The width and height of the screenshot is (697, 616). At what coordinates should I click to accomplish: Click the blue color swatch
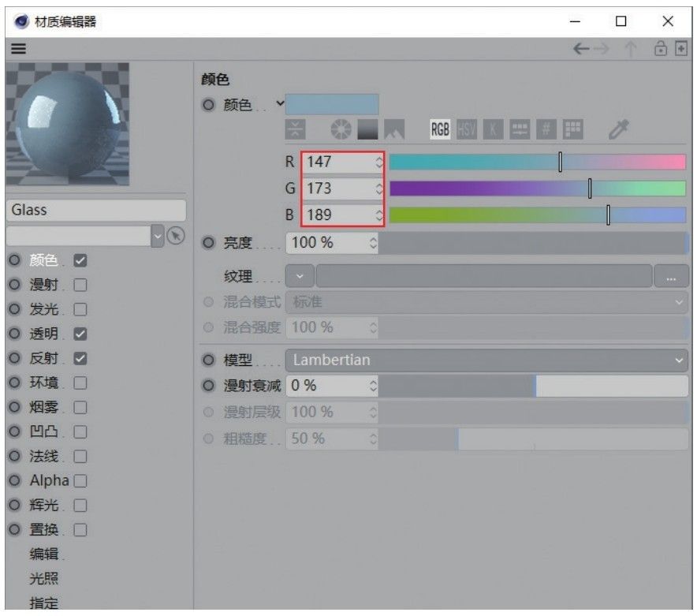tap(332, 104)
